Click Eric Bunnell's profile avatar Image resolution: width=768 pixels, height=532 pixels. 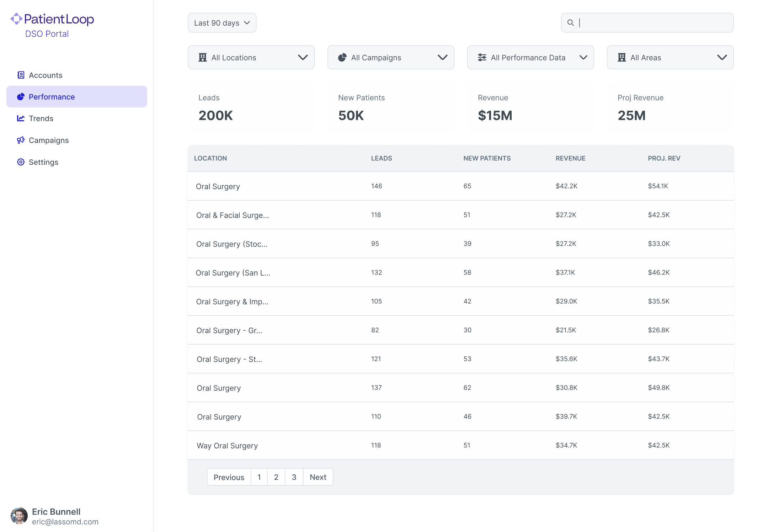19,516
